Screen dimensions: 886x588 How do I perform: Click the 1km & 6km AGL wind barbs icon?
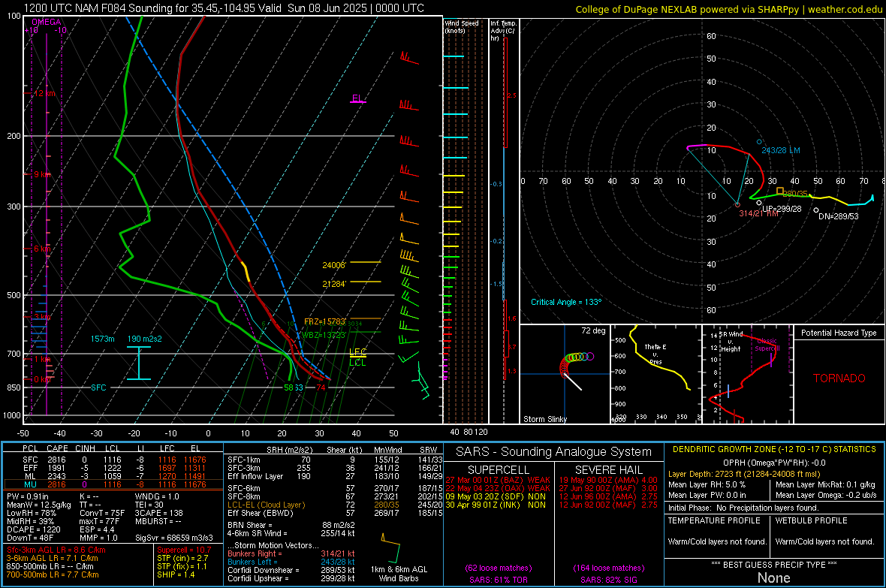(391, 548)
